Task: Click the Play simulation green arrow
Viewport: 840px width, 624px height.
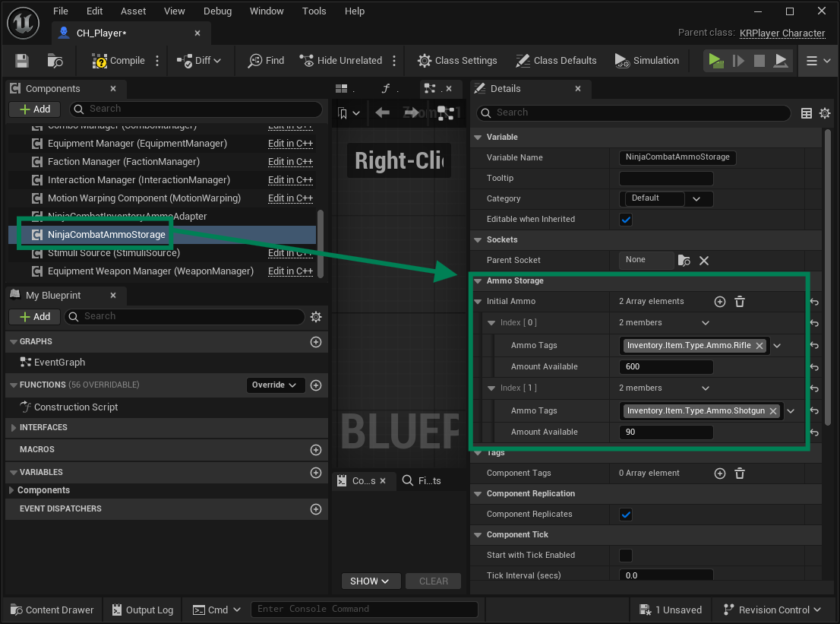Action: point(715,61)
